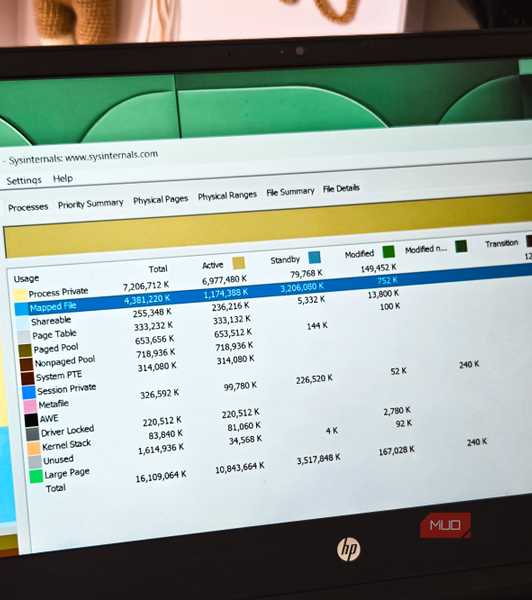This screenshot has height=600, width=532.
Task: Select the Unused row
Action: 58,460
